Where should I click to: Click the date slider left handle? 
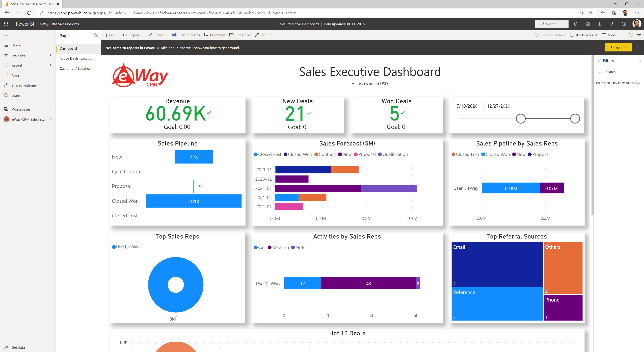point(521,118)
